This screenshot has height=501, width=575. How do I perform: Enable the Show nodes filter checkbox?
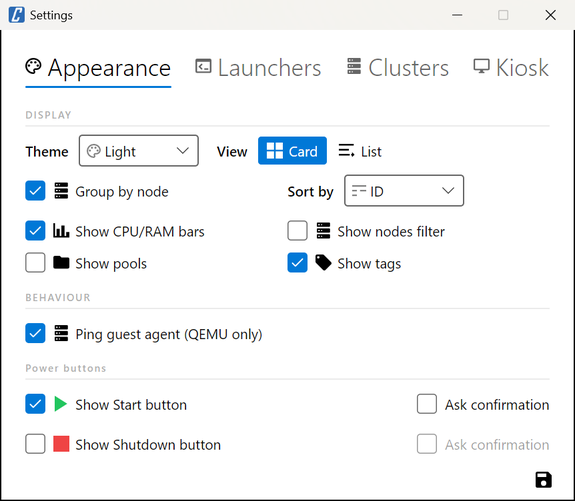pyautogui.click(x=297, y=231)
